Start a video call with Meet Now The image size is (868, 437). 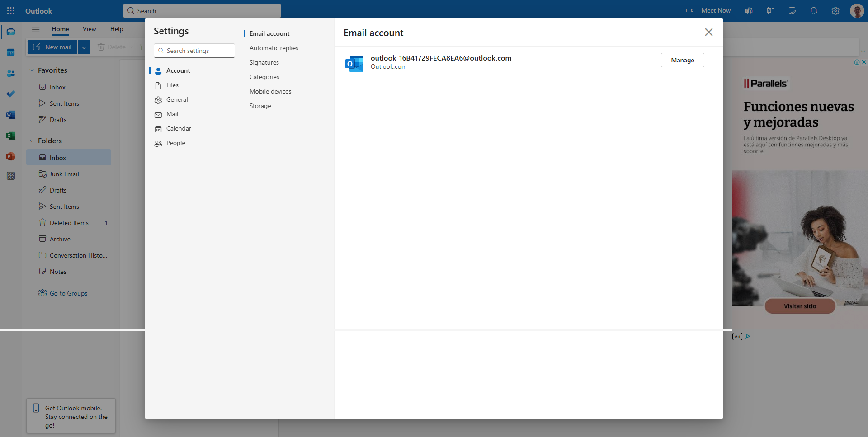click(708, 10)
